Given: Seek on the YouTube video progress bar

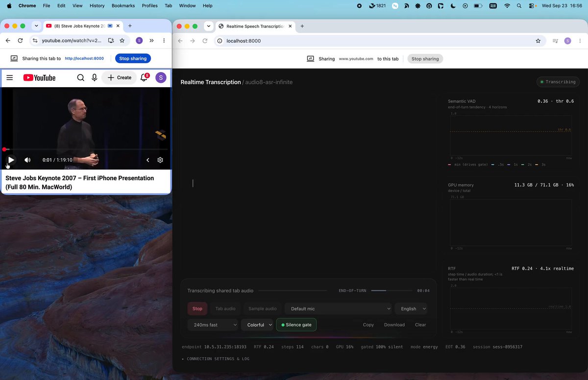Looking at the screenshot, I should (86, 149).
